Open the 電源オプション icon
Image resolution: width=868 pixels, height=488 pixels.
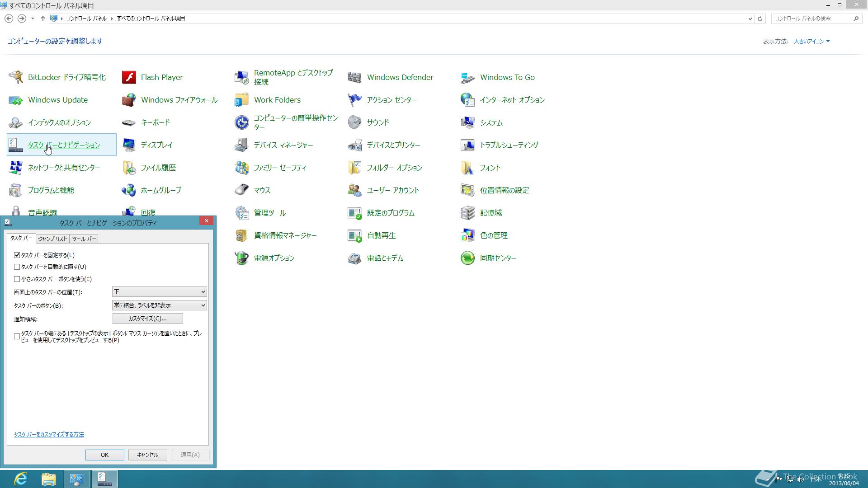[242, 258]
